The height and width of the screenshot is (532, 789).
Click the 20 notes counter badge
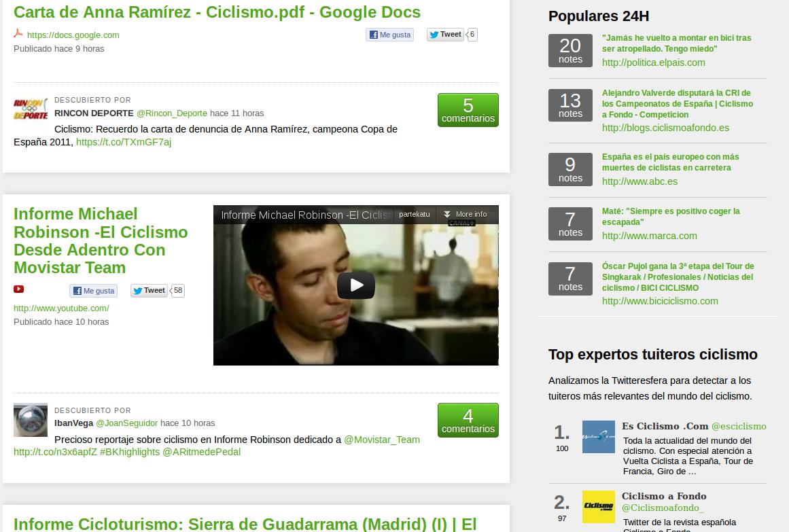pyautogui.click(x=570, y=51)
